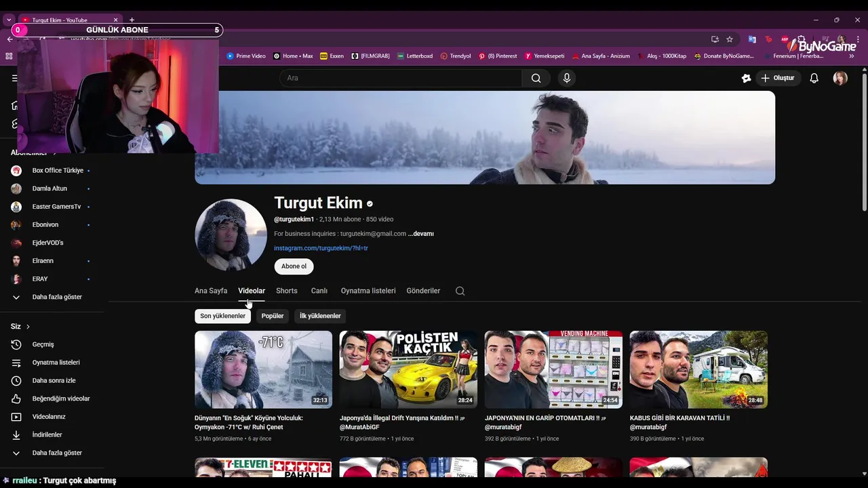Open instagram.com/turgutekim link
The width and height of the screenshot is (868, 488).
pos(321,248)
